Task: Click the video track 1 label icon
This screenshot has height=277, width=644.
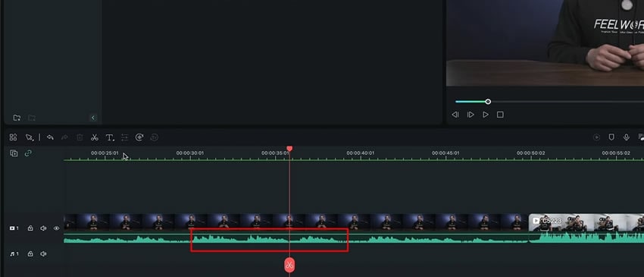Action: pyautogui.click(x=14, y=228)
